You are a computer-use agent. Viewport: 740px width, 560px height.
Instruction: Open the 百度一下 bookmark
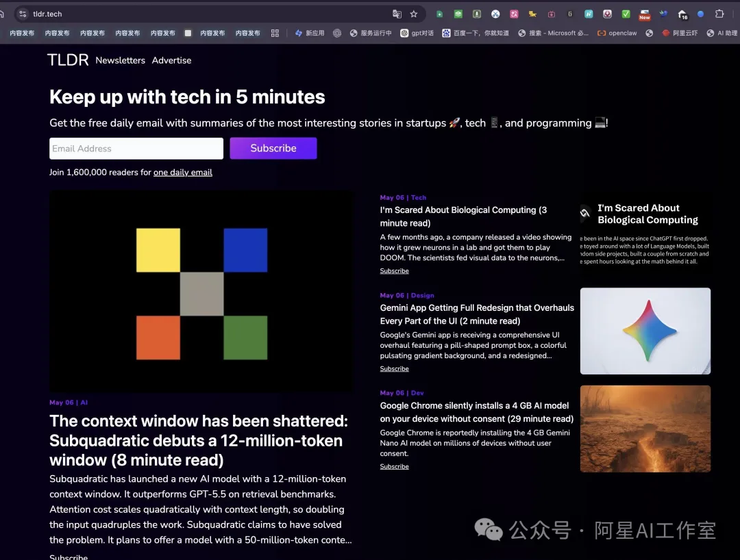[x=476, y=33]
